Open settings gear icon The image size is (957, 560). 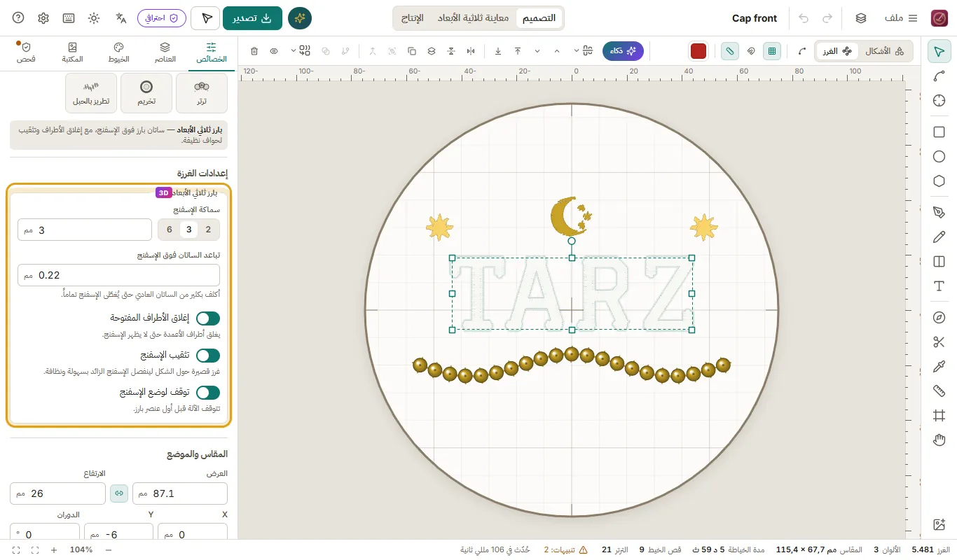click(x=43, y=18)
